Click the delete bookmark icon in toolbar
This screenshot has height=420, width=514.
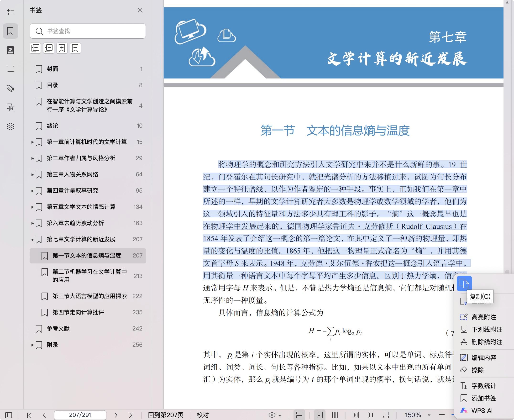pyautogui.click(x=75, y=48)
